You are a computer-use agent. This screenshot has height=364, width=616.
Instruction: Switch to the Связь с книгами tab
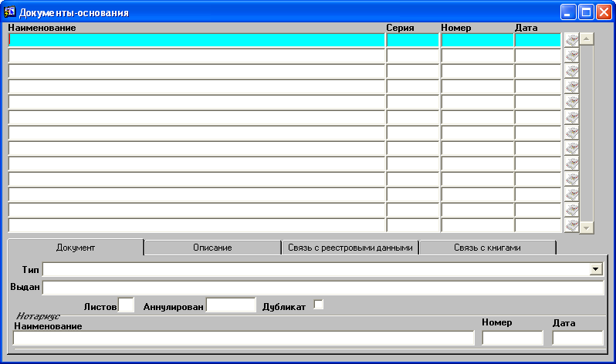coord(487,248)
